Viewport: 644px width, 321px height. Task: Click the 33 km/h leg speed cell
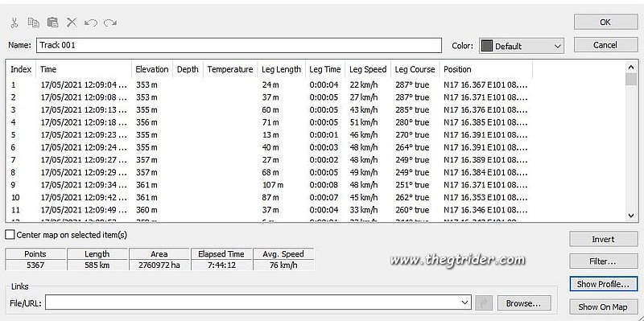coord(363,210)
